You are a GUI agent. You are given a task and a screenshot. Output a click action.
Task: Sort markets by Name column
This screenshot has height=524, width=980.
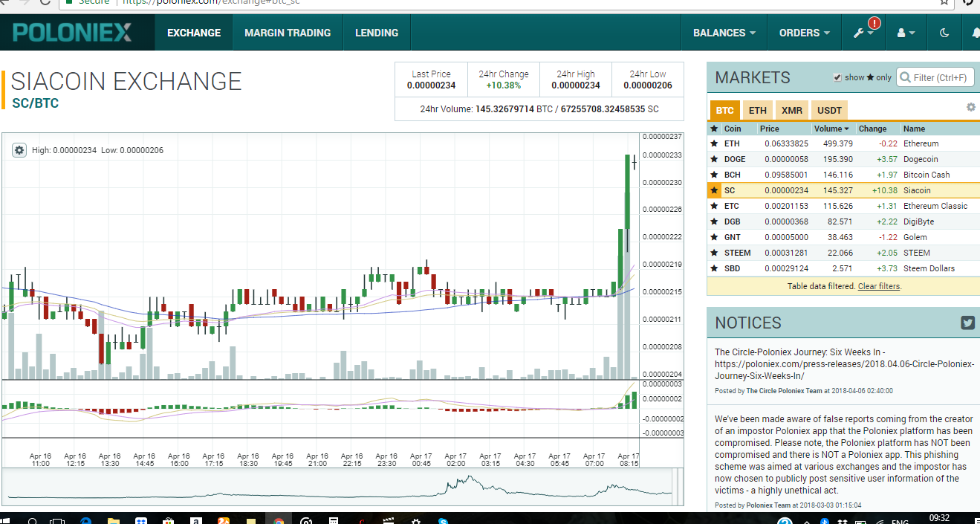pyautogui.click(x=914, y=129)
